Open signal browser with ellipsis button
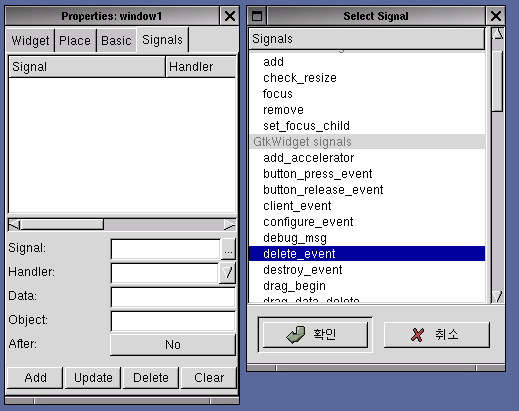This screenshot has width=519, height=411. (228, 249)
